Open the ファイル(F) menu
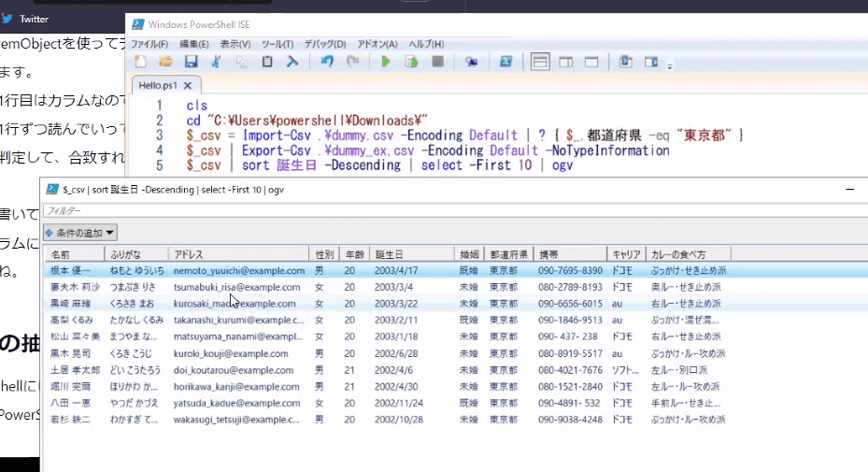Image resolution: width=868 pixels, height=472 pixels. (x=149, y=44)
